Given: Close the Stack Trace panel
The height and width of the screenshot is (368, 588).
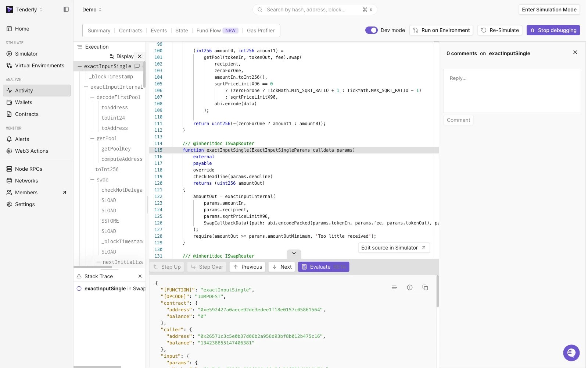Looking at the screenshot, I should 140,276.
